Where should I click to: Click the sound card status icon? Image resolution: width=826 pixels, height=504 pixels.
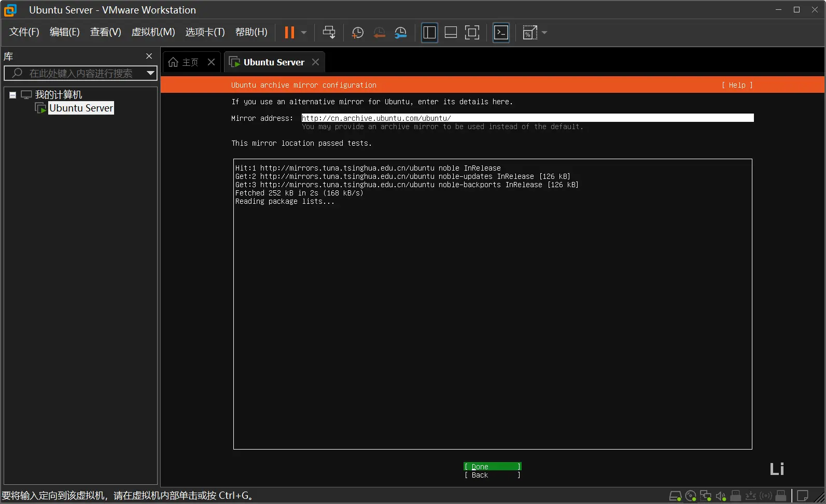coord(720,496)
